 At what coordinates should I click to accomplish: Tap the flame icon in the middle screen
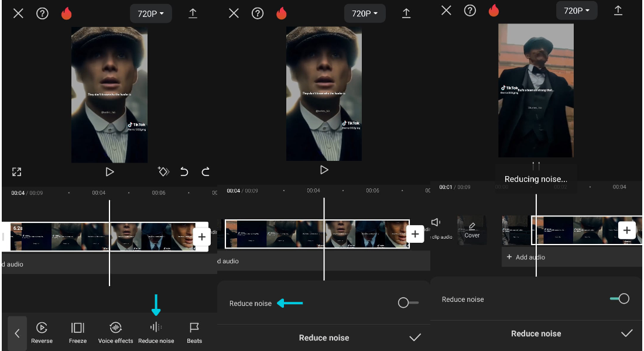point(282,13)
